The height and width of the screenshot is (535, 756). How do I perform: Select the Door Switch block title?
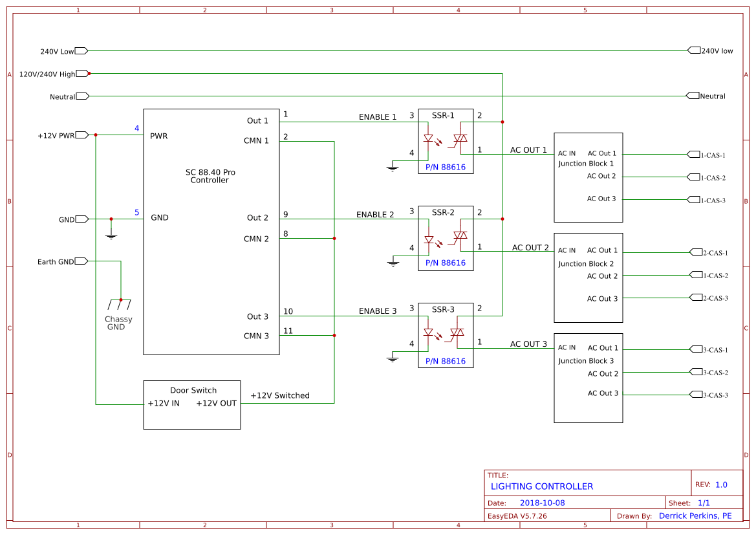click(193, 390)
